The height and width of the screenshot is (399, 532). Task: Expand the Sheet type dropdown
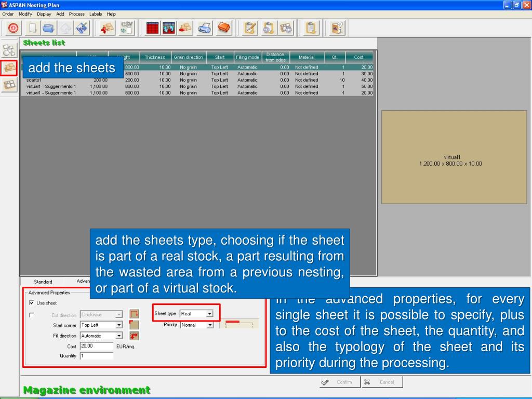(209, 314)
